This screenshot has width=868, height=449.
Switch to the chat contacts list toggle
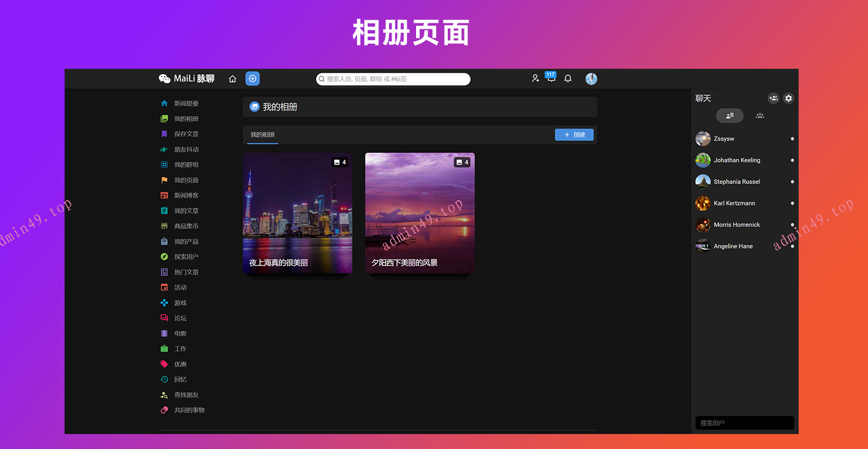pyautogui.click(x=730, y=115)
